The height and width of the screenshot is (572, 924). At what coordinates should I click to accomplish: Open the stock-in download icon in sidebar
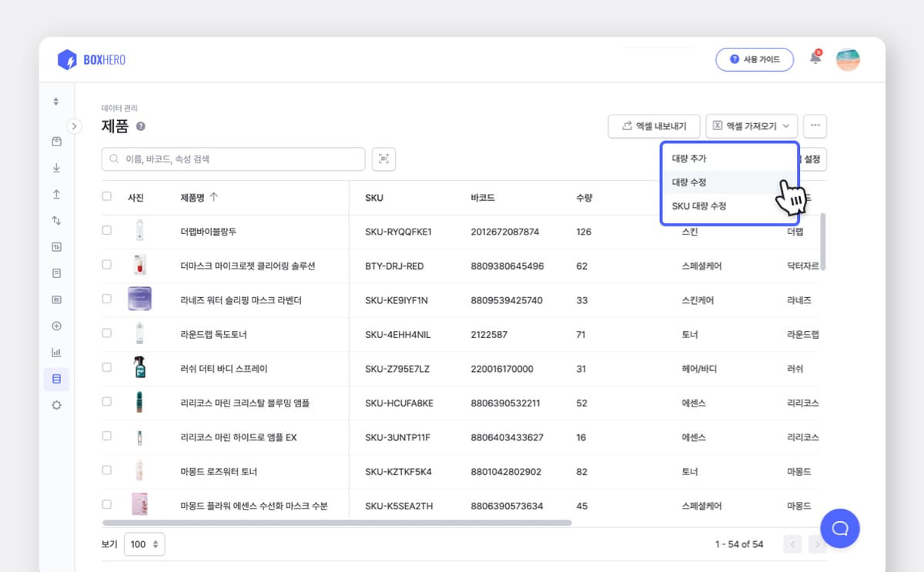pos(56,167)
